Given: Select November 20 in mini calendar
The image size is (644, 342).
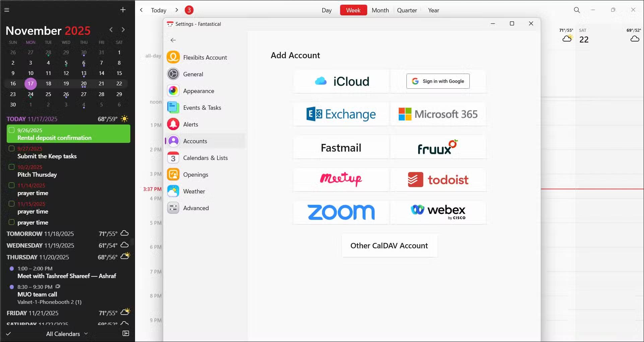Looking at the screenshot, I should tap(84, 84).
